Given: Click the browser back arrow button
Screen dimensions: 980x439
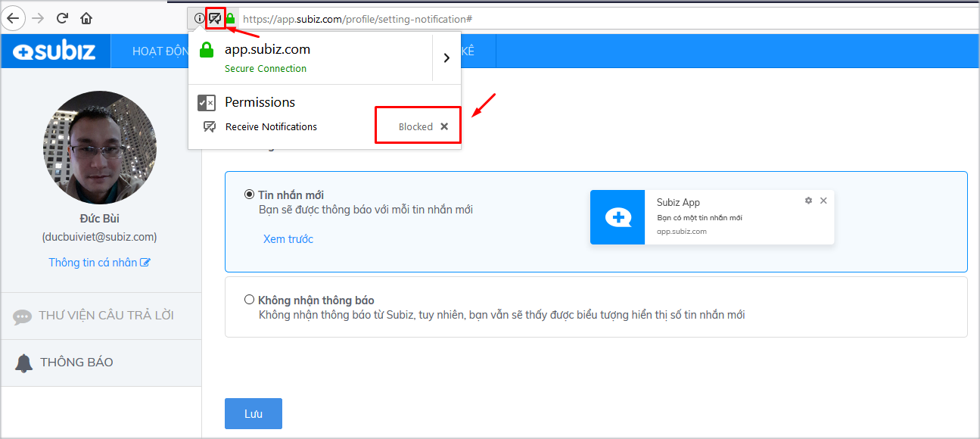Looking at the screenshot, I should coord(14,18).
